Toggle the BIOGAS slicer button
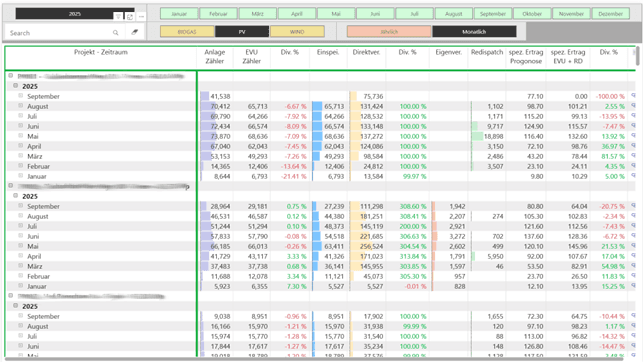This screenshot has height=362, width=643. (x=187, y=32)
